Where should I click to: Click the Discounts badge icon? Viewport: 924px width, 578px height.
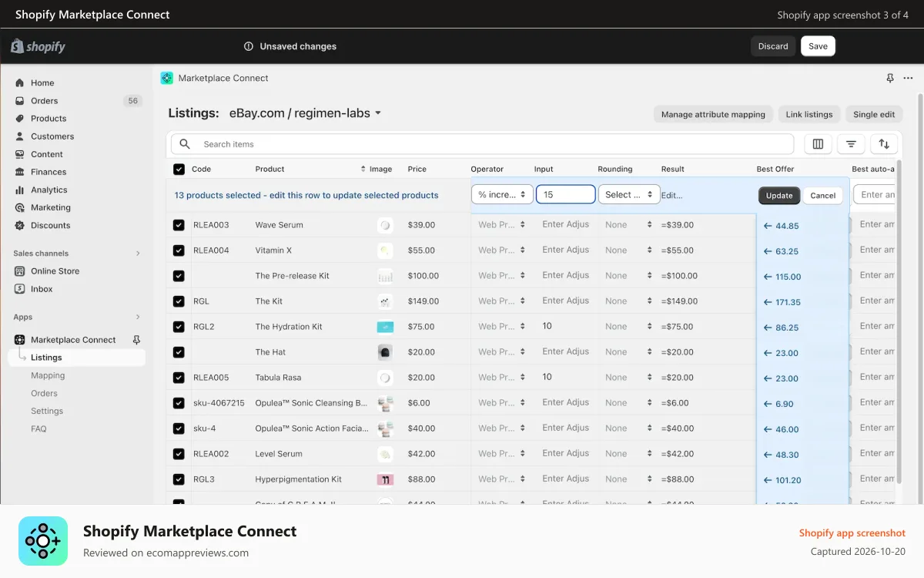click(20, 225)
